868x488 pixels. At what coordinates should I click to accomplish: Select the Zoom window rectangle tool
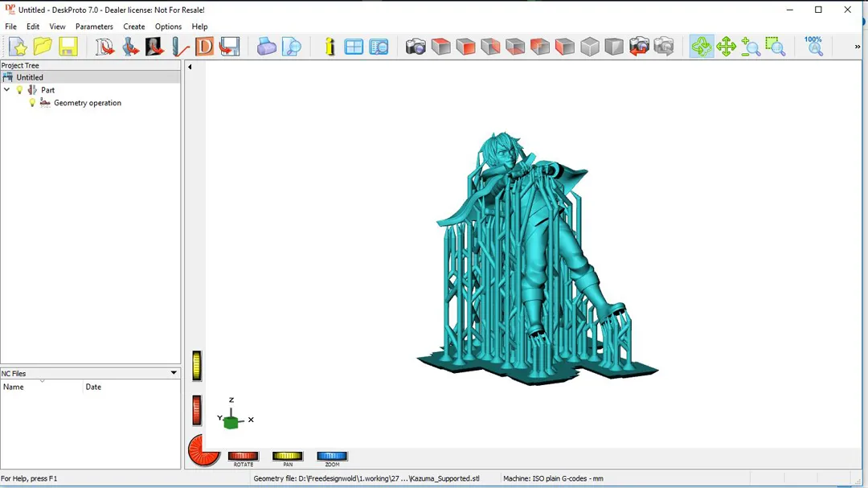[x=775, y=47]
